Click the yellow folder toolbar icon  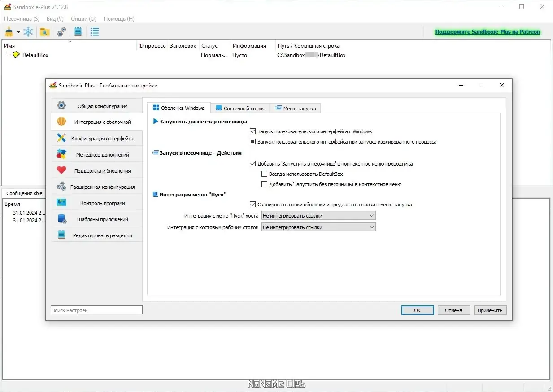tap(44, 32)
